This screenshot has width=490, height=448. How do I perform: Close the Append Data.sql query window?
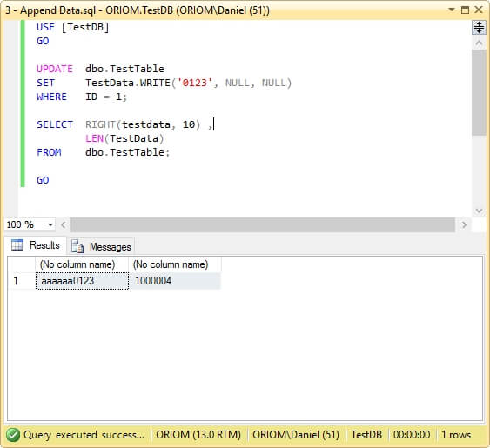479,10
